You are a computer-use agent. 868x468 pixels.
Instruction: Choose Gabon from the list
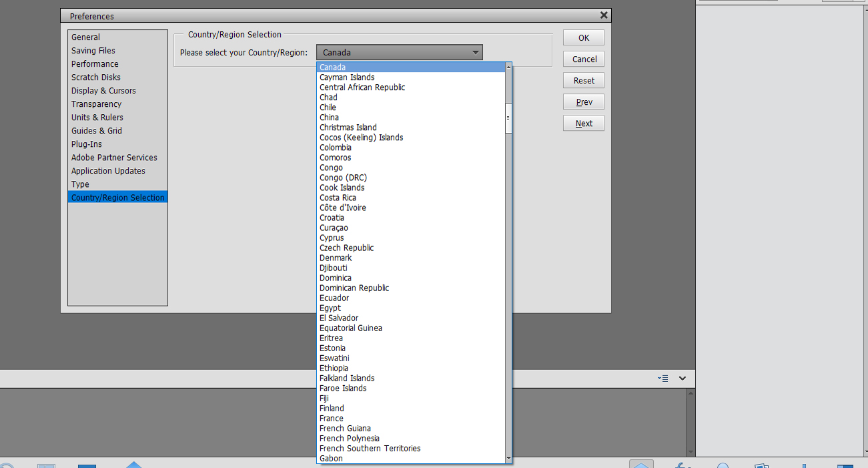pyautogui.click(x=411, y=457)
